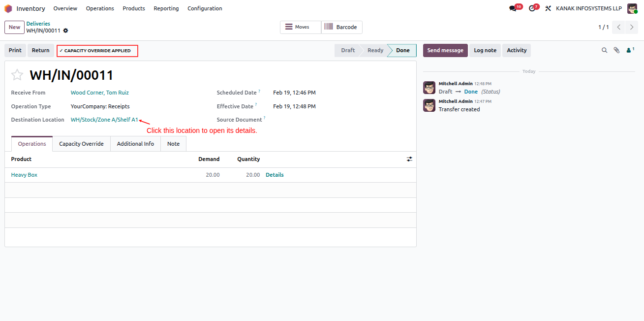
Task: Expand the Configuration menu
Action: coord(205,8)
